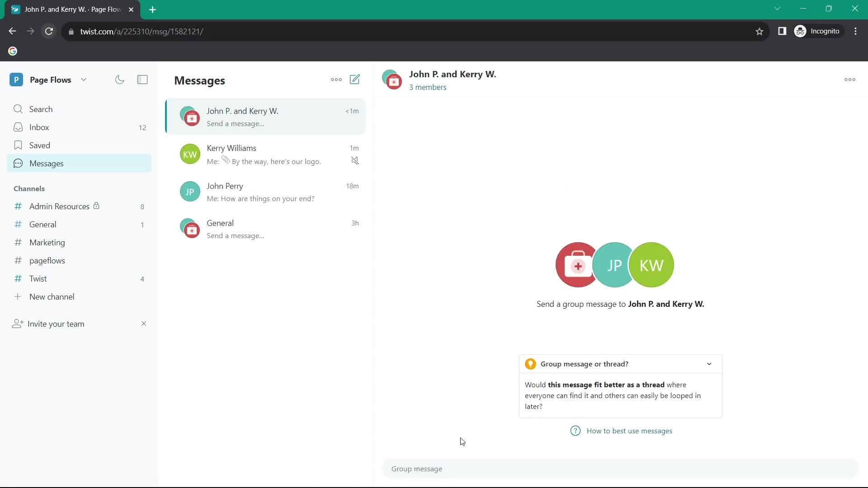Select the Messages menu item

pos(47,163)
